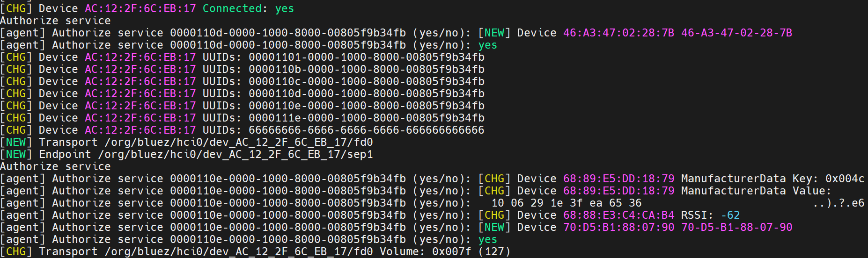
Task: Click ManufacturerData Key value 0x004c
Action: point(845,179)
